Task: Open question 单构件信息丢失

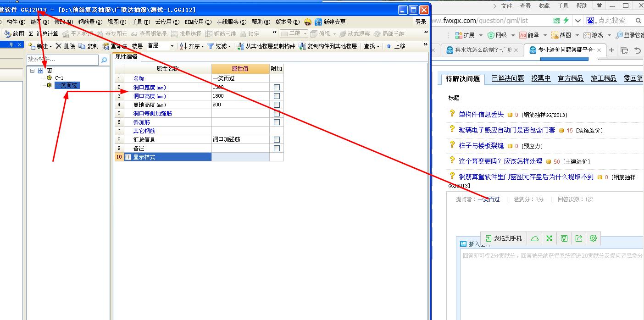Action: click(481, 115)
